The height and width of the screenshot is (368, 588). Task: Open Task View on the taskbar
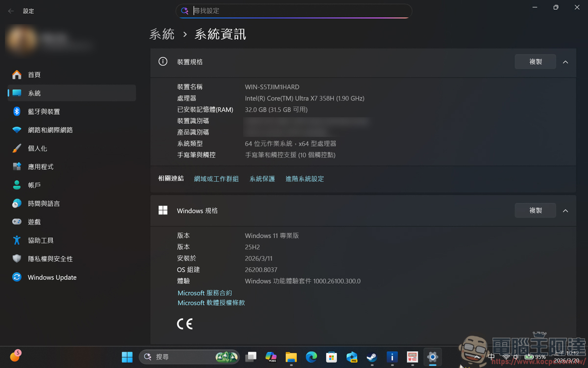pos(251,357)
